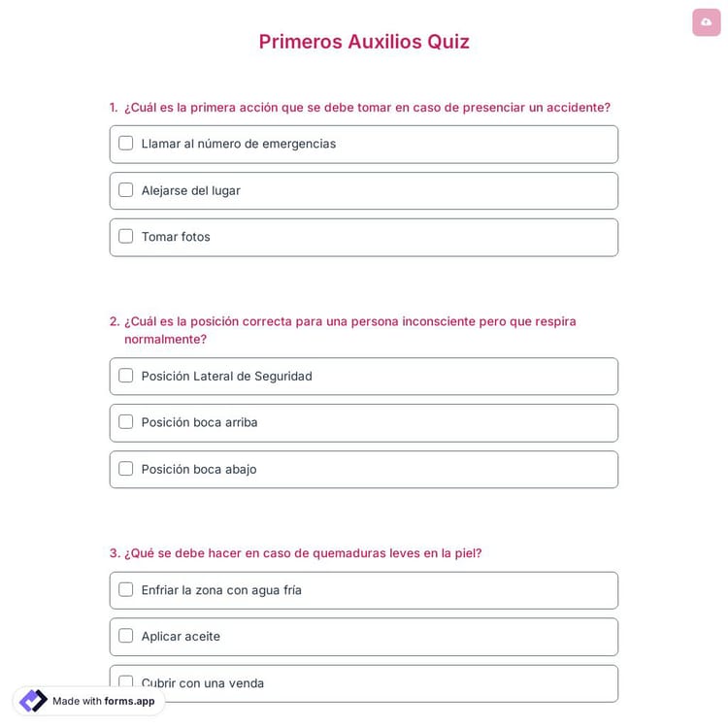Click the number '2.' before the second question
728x728 pixels.
tap(115, 321)
